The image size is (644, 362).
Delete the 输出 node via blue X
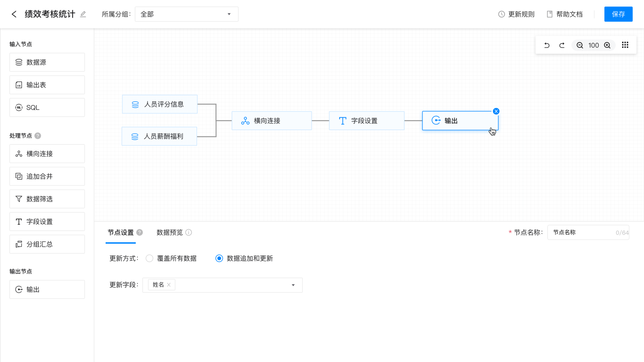click(x=496, y=111)
